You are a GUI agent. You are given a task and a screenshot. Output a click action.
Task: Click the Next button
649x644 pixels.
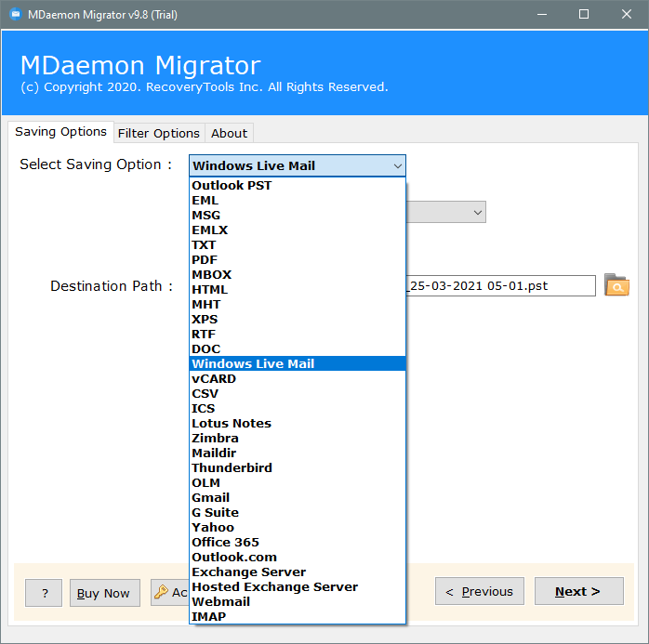578,591
